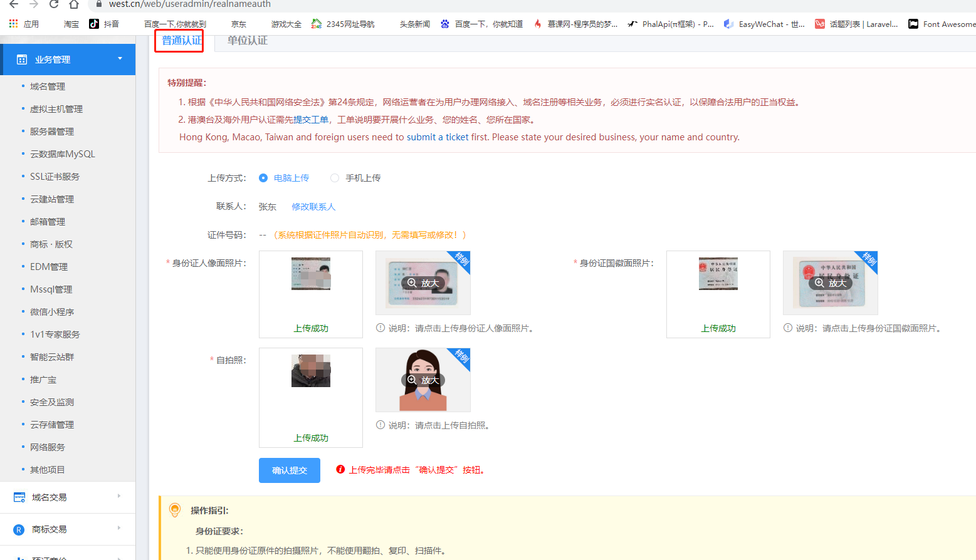
Task: Open 云数据库MySQL in the sidebar
Action: (x=63, y=154)
